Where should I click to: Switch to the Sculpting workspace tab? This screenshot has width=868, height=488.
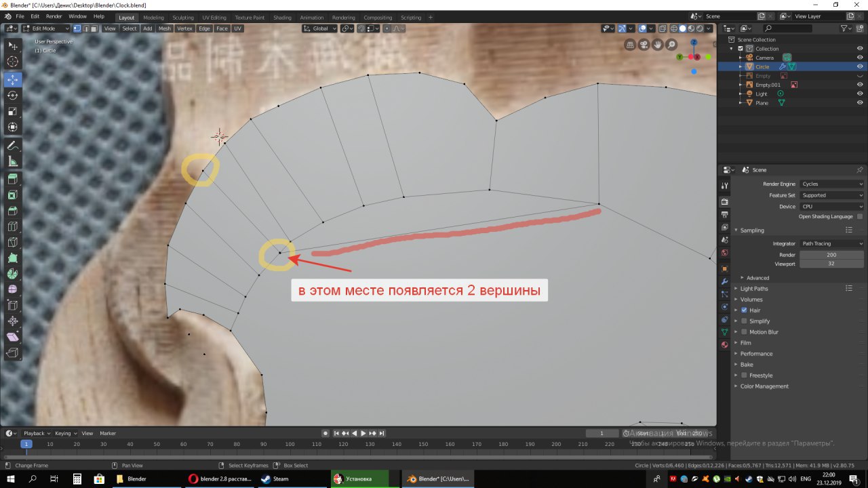point(182,18)
